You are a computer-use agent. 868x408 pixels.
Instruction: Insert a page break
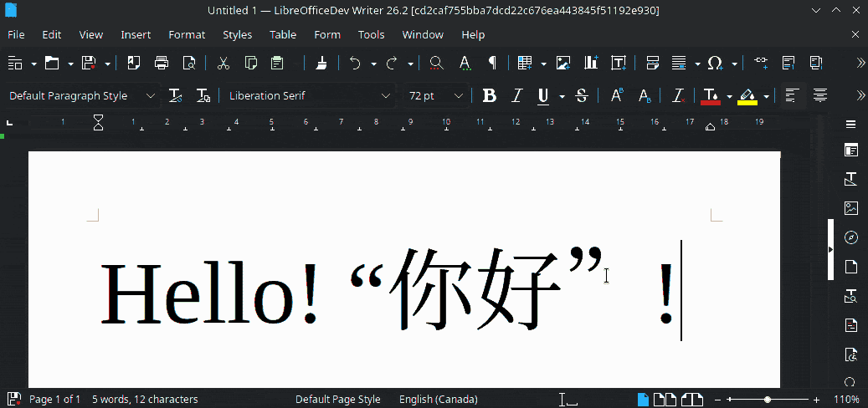pos(652,63)
